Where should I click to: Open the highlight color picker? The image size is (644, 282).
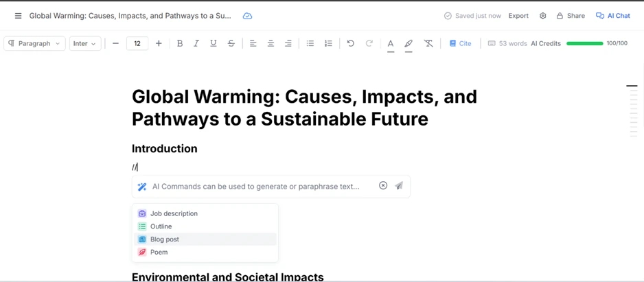coord(409,45)
